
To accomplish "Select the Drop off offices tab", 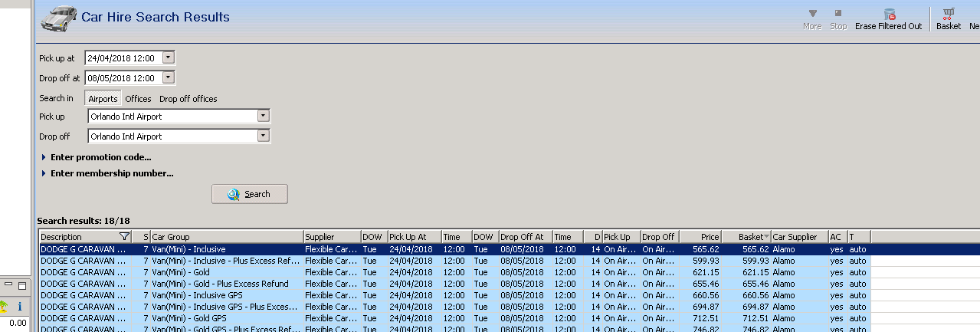I will click(188, 99).
